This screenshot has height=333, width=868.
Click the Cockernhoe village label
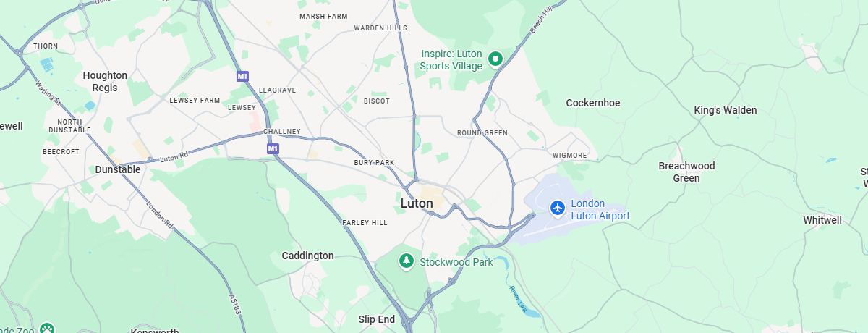tap(593, 103)
